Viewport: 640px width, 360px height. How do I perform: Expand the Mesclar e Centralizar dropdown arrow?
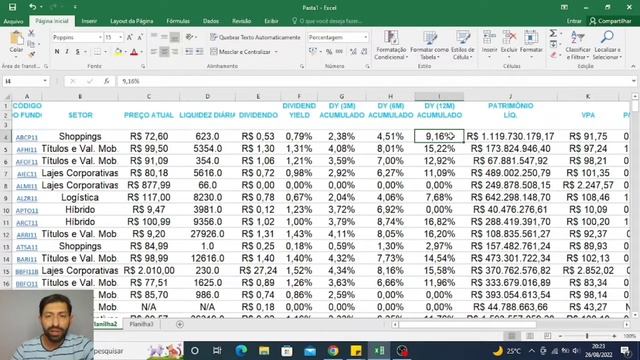[276, 52]
